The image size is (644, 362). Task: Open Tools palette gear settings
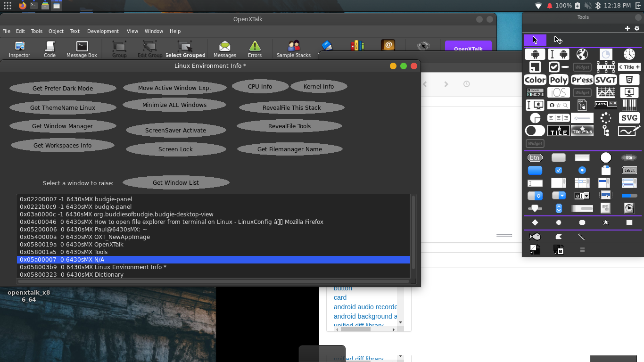(637, 28)
